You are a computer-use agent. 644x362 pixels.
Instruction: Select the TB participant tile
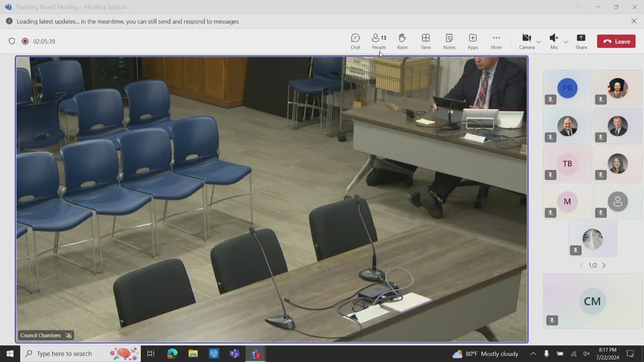[567, 164]
